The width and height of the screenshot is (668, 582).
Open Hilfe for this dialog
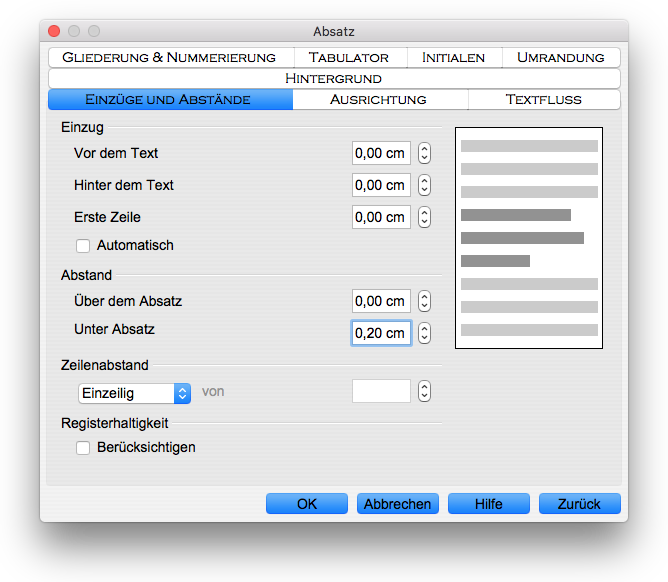tap(489, 504)
